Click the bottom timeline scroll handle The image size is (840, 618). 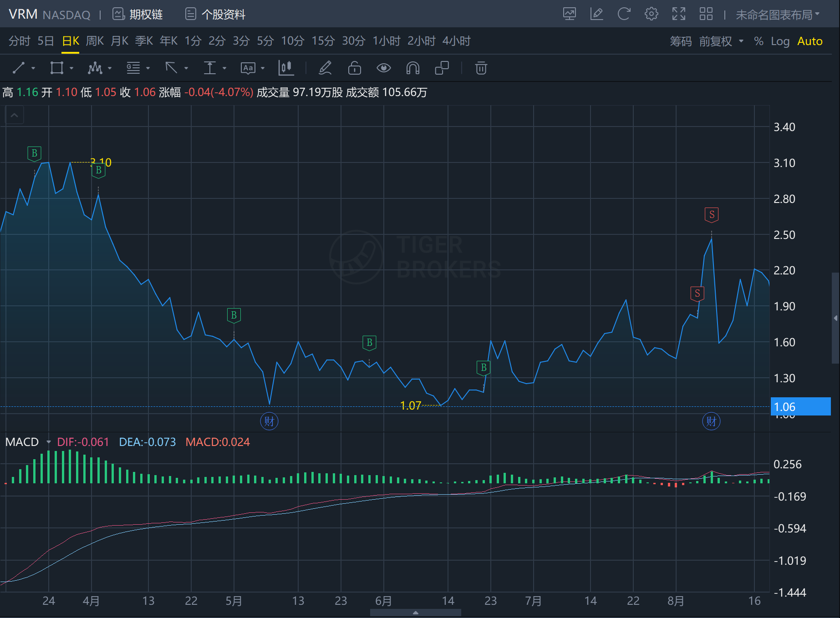(415, 613)
